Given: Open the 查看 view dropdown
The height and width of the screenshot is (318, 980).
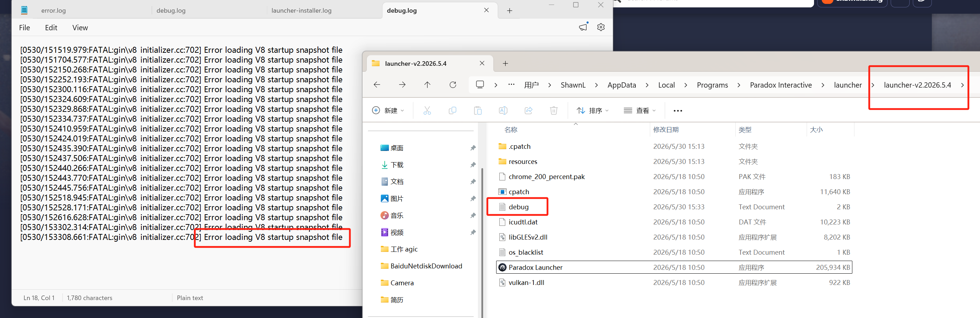Looking at the screenshot, I should [640, 111].
